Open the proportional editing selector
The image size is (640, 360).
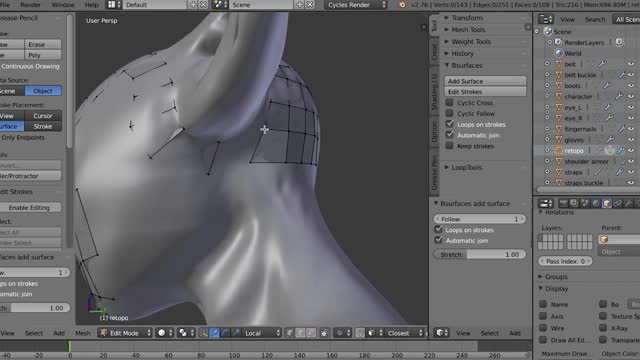tap(343, 333)
